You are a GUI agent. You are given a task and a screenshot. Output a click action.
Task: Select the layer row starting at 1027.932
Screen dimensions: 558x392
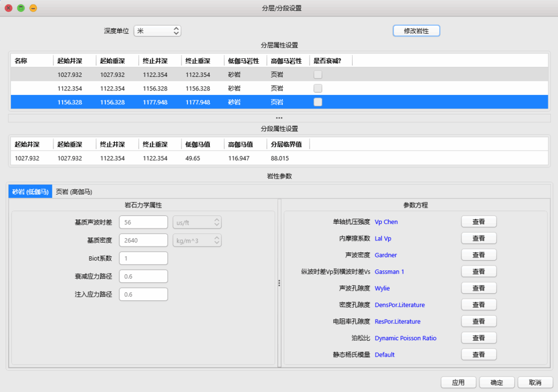point(280,74)
